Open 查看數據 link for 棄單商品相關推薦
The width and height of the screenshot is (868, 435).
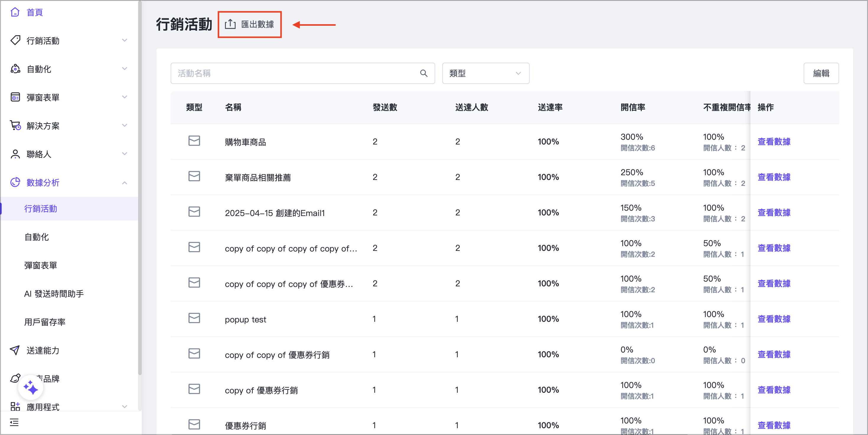coord(774,177)
